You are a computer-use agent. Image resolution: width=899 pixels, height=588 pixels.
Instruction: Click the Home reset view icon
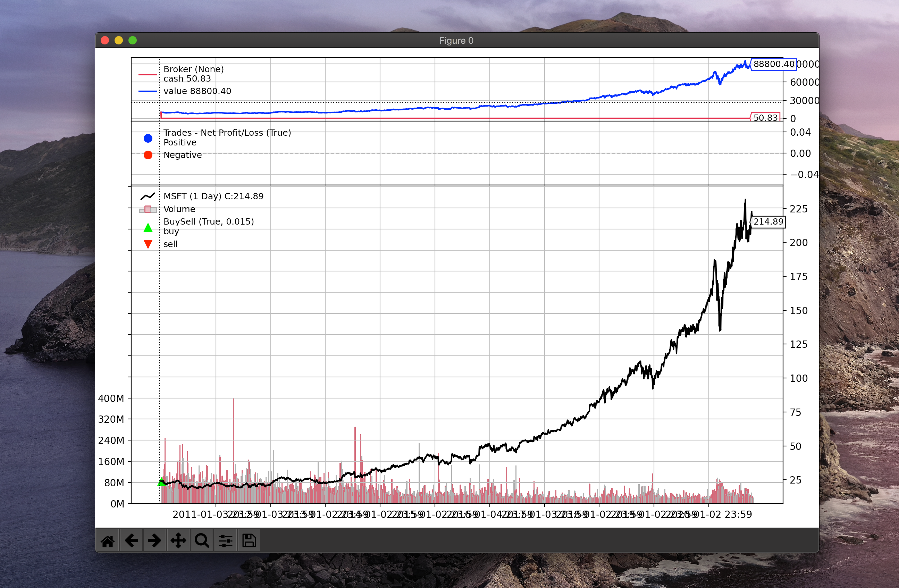(108, 541)
